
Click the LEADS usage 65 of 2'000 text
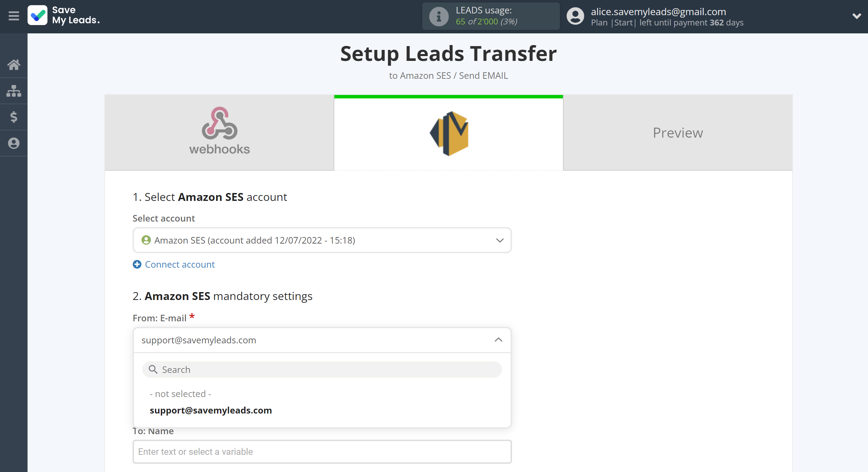point(487,21)
